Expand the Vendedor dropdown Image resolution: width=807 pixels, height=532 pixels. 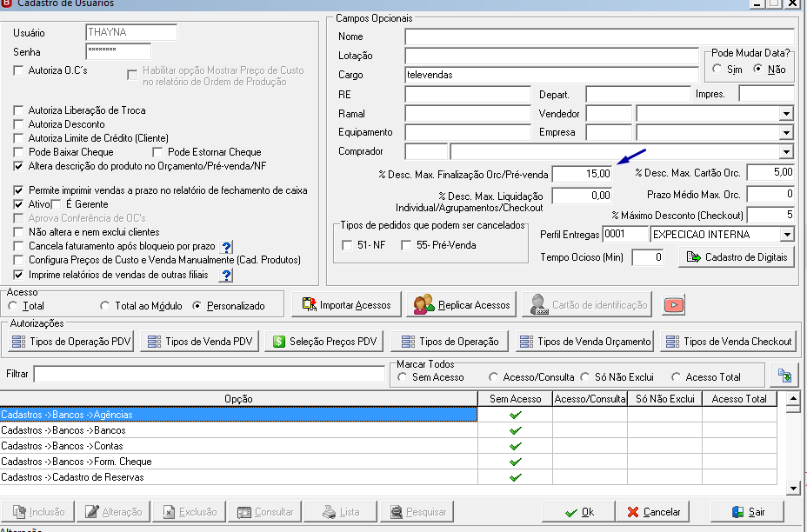click(x=786, y=114)
